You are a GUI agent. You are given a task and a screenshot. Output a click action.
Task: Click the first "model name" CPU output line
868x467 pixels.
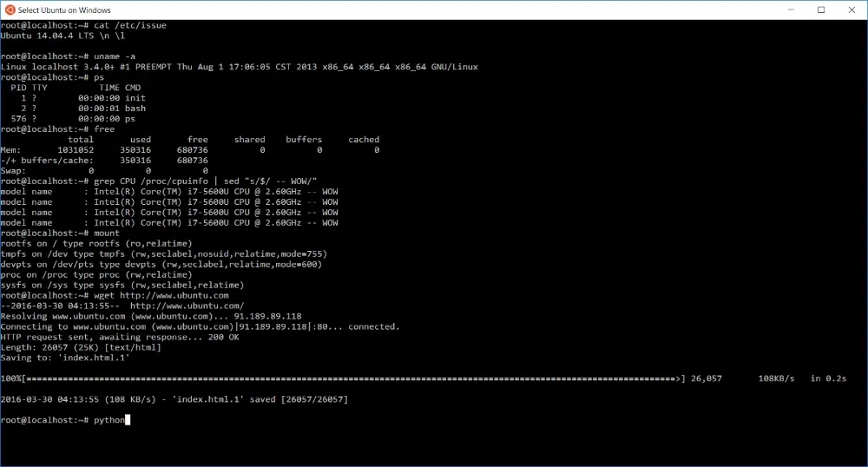169,192
